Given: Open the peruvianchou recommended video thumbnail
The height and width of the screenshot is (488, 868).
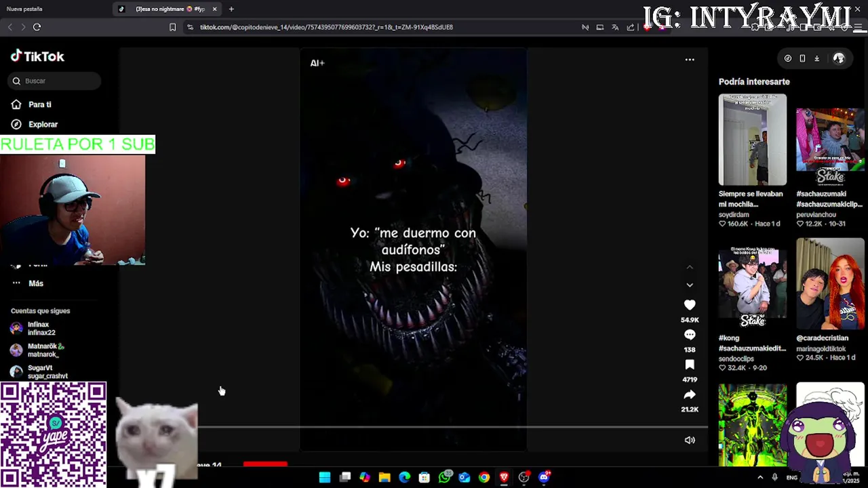Looking at the screenshot, I should (830, 140).
